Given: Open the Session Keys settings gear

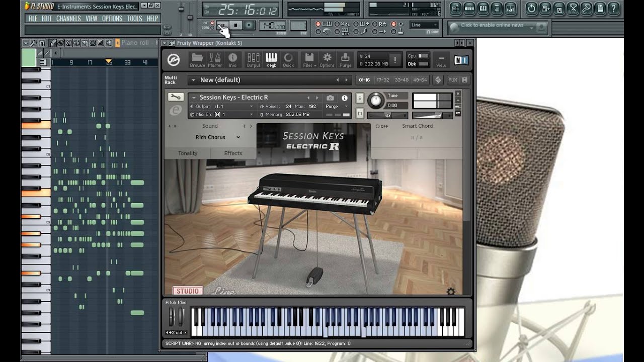Looking at the screenshot, I should [451, 291].
